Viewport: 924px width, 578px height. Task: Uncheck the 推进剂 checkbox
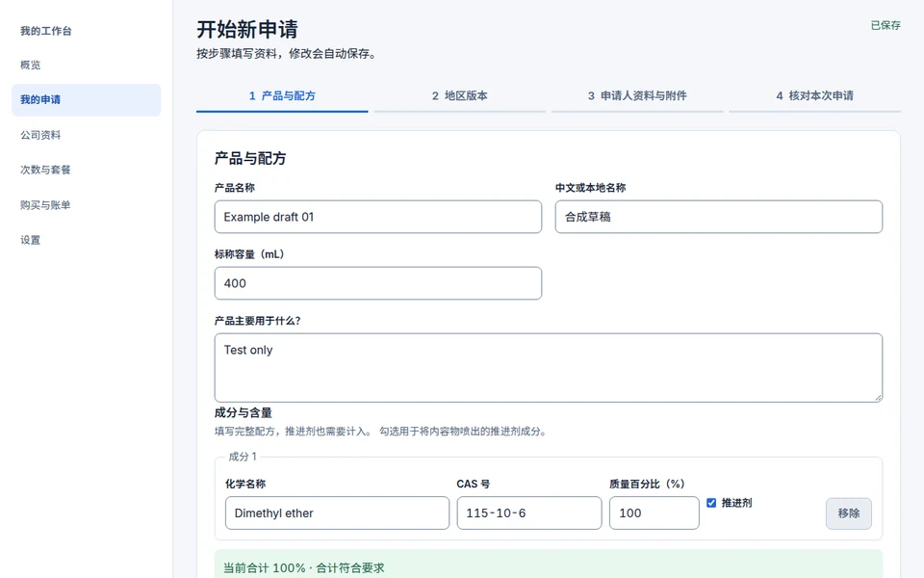click(711, 503)
